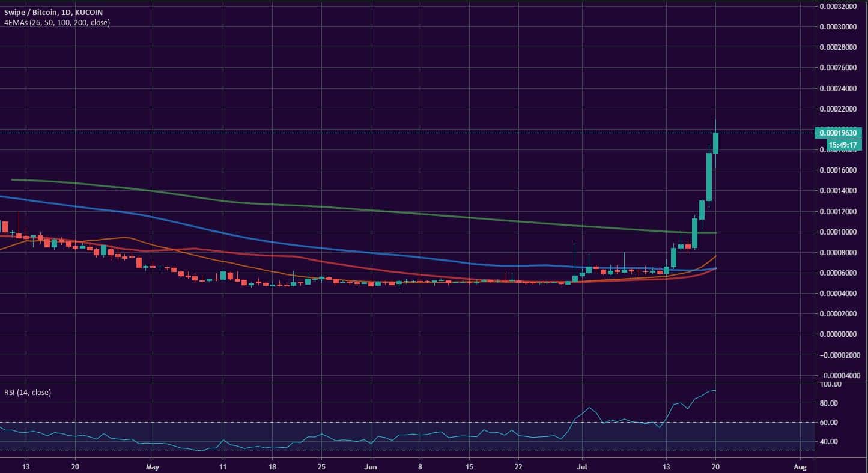Click the 8 date label on the time axis

click(420, 466)
